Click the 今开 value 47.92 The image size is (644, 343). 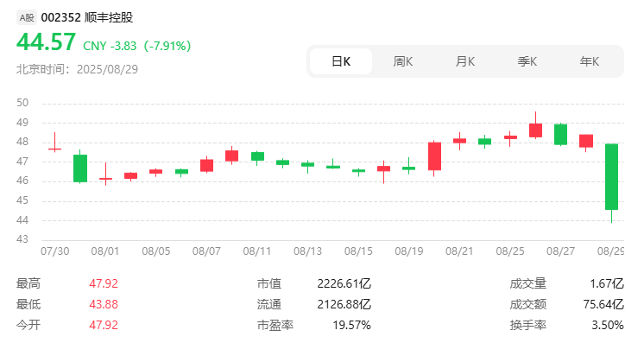click(104, 325)
